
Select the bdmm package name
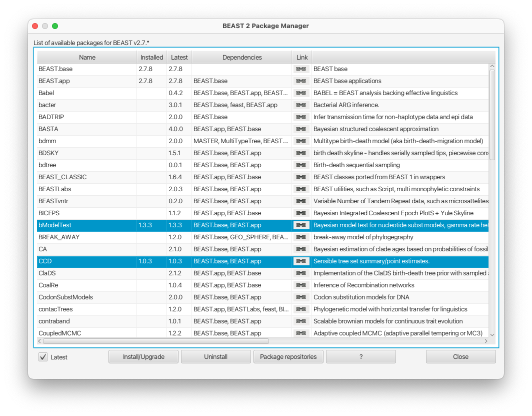click(47, 141)
